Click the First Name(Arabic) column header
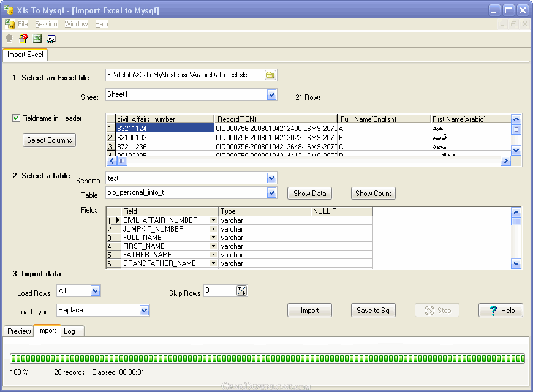 (x=471, y=119)
